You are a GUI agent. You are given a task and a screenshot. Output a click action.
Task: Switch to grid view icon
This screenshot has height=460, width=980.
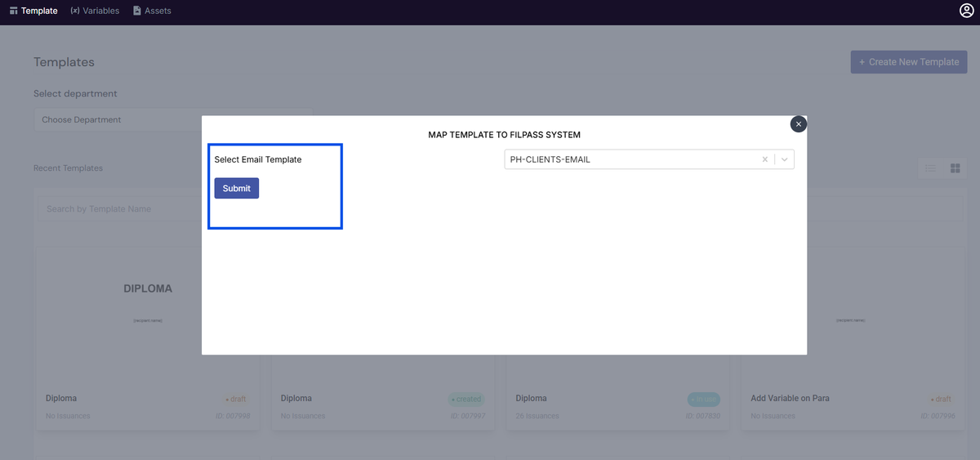[x=955, y=168]
